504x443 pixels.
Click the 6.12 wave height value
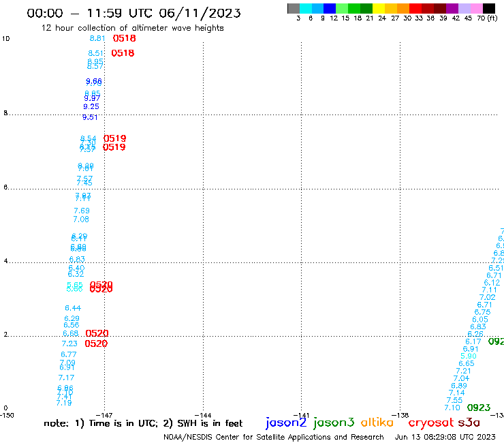(492, 283)
